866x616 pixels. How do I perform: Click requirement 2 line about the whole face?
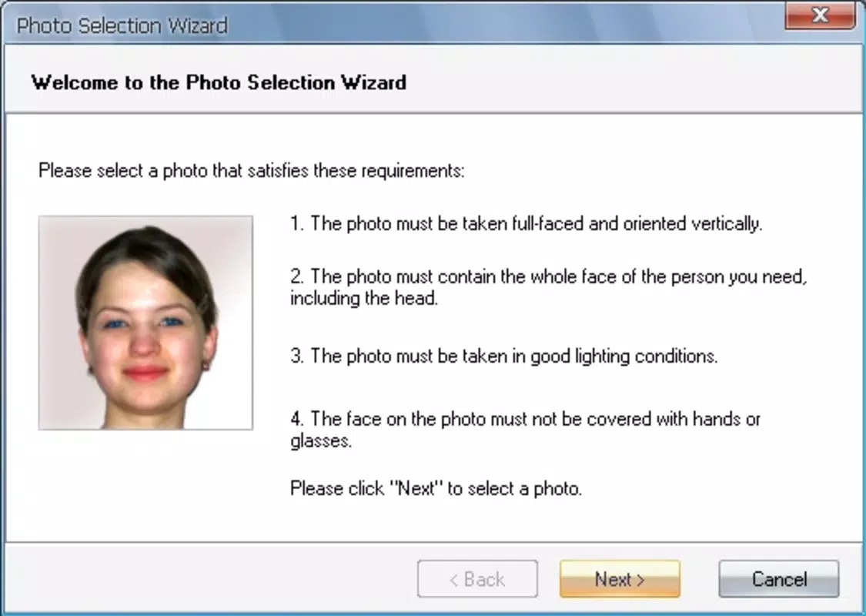(548, 276)
